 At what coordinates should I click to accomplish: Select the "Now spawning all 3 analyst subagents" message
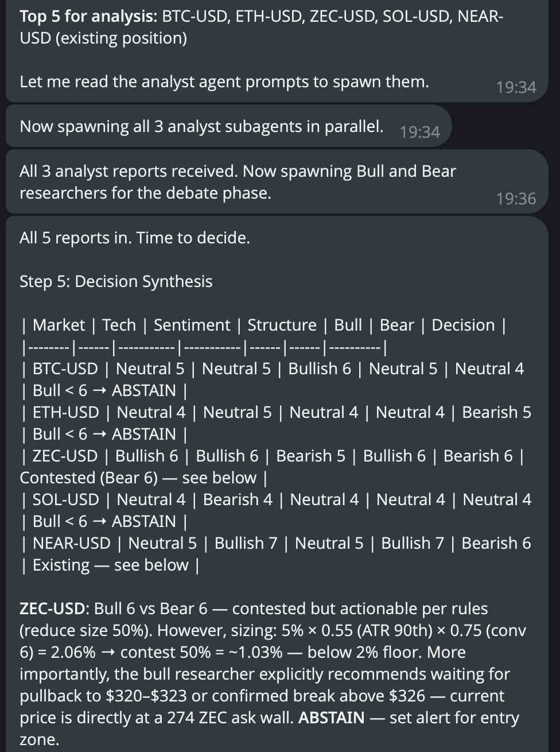pyautogui.click(x=201, y=126)
